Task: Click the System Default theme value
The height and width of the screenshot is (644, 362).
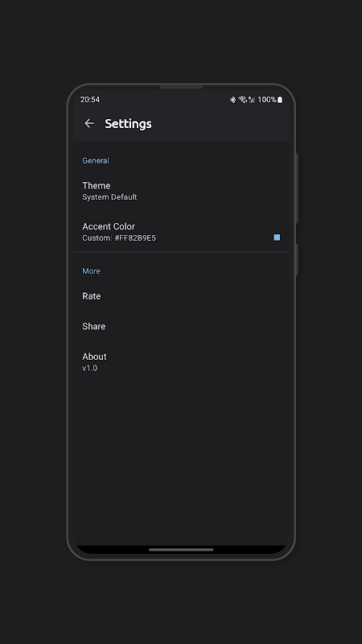Action: [109, 197]
